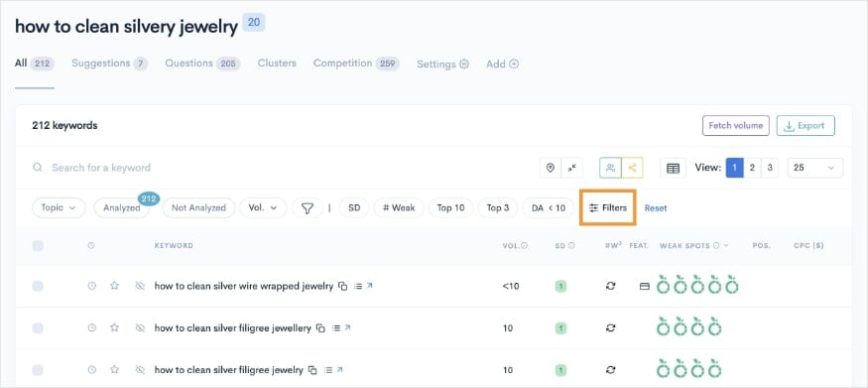The height and width of the screenshot is (388, 868).
Task: Copy keyword 'how to clean silver filigree jewellery'
Action: pos(320,328)
